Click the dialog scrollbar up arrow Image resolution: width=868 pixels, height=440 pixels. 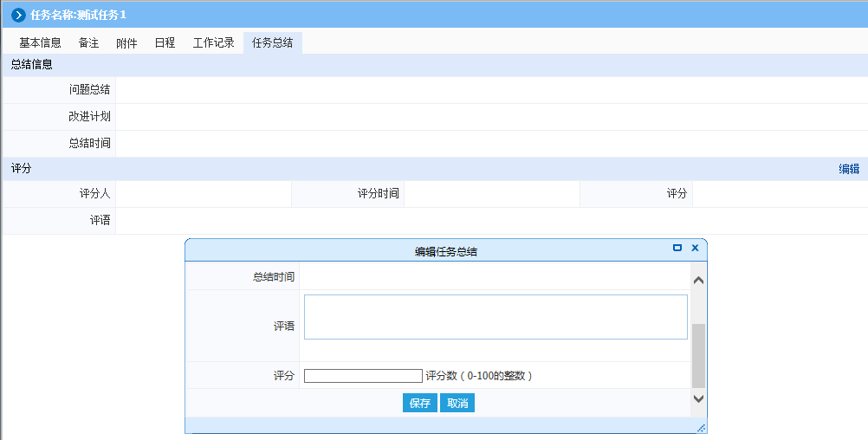coord(698,281)
